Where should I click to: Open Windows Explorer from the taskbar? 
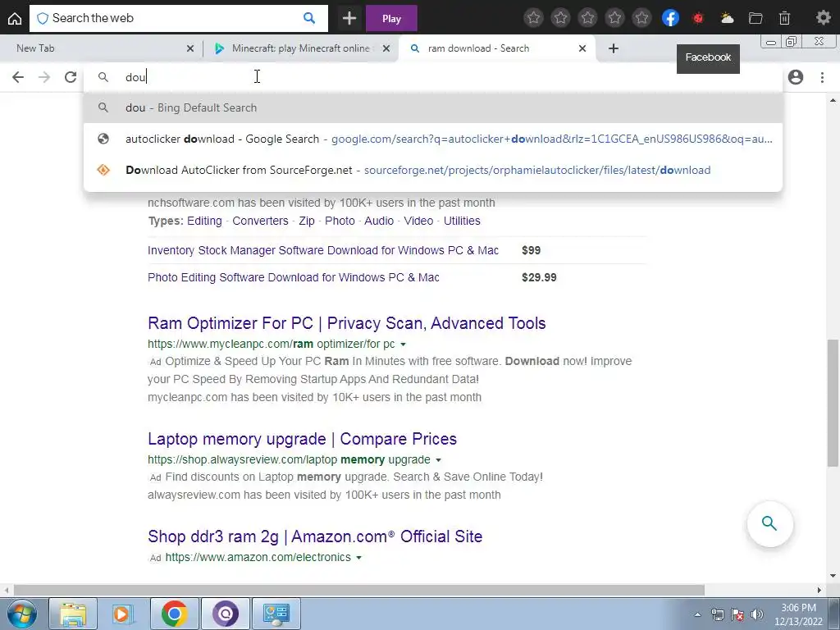point(73,614)
